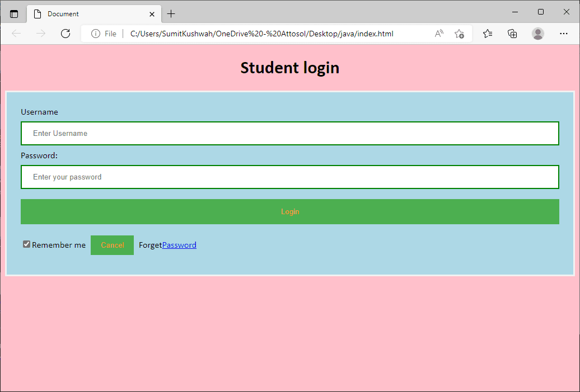Close the Document tab

click(151, 14)
